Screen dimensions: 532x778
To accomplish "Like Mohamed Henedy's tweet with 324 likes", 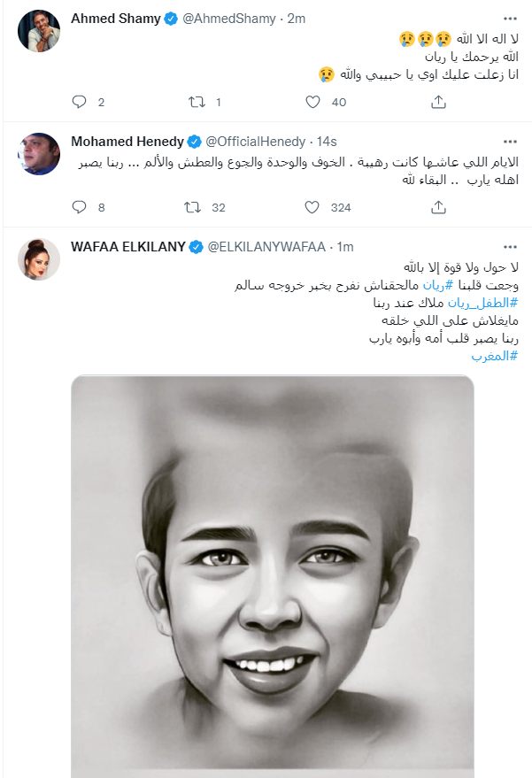I will (x=312, y=207).
